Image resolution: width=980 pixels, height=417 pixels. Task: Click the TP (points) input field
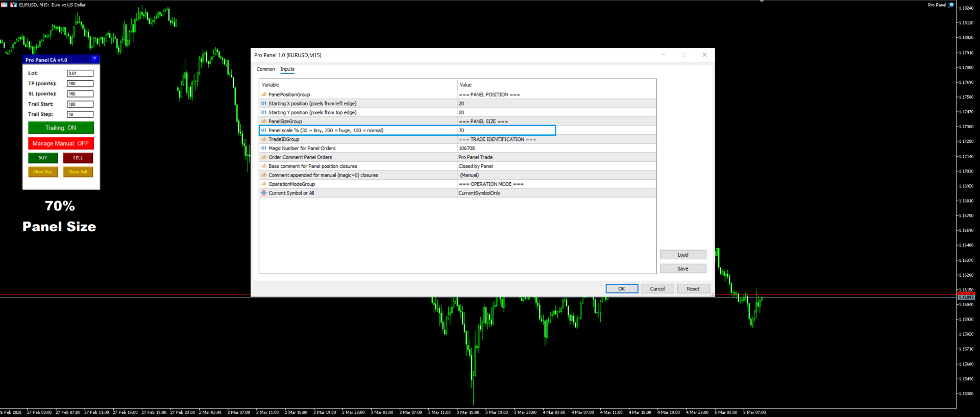click(80, 84)
